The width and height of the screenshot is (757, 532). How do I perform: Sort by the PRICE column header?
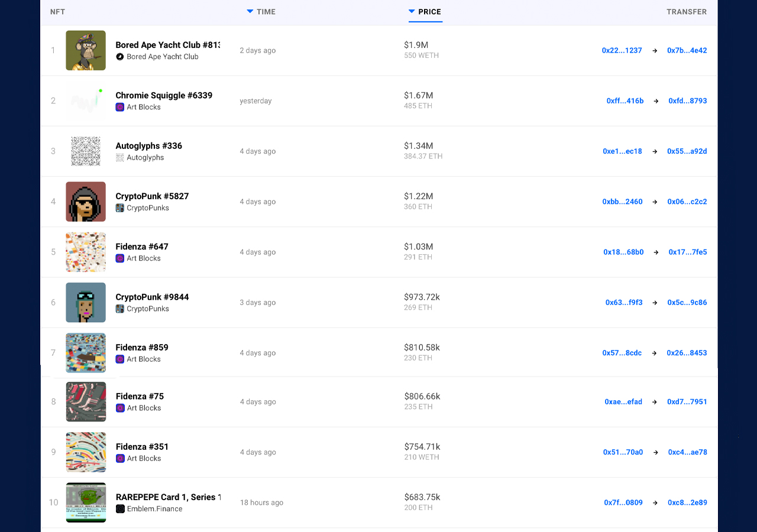[425, 12]
